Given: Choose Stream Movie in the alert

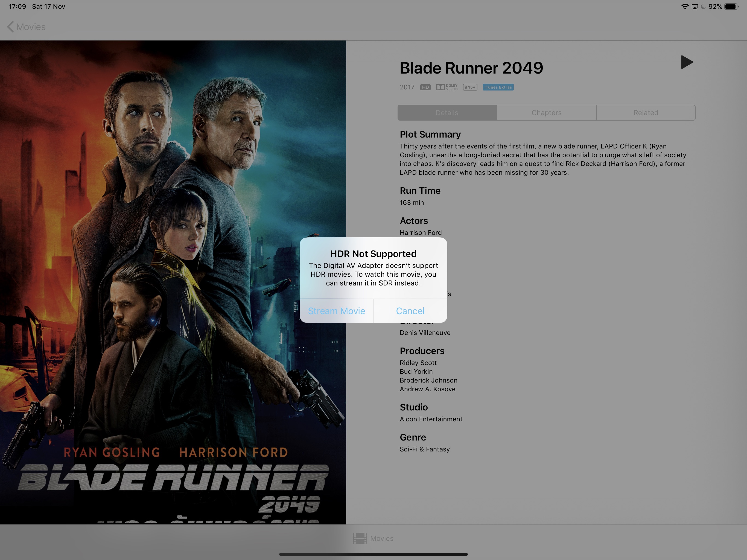Looking at the screenshot, I should click(336, 311).
